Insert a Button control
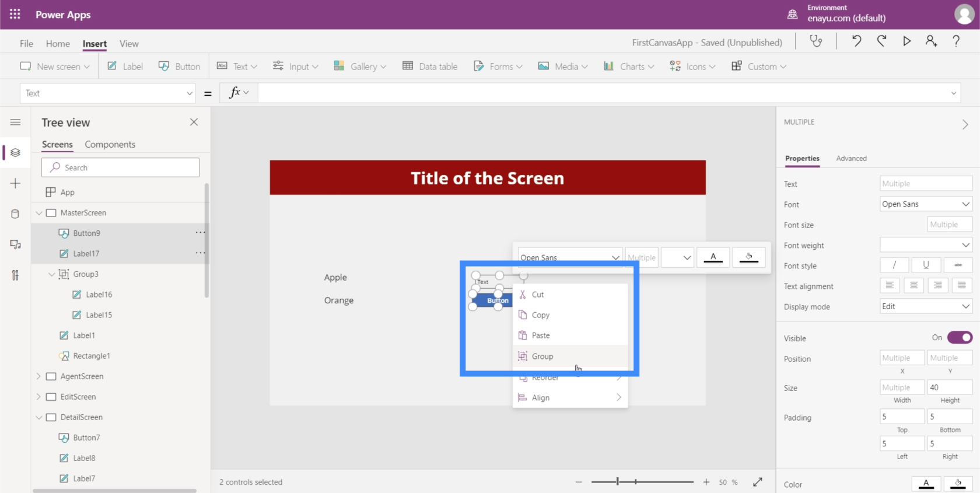 coord(179,67)
